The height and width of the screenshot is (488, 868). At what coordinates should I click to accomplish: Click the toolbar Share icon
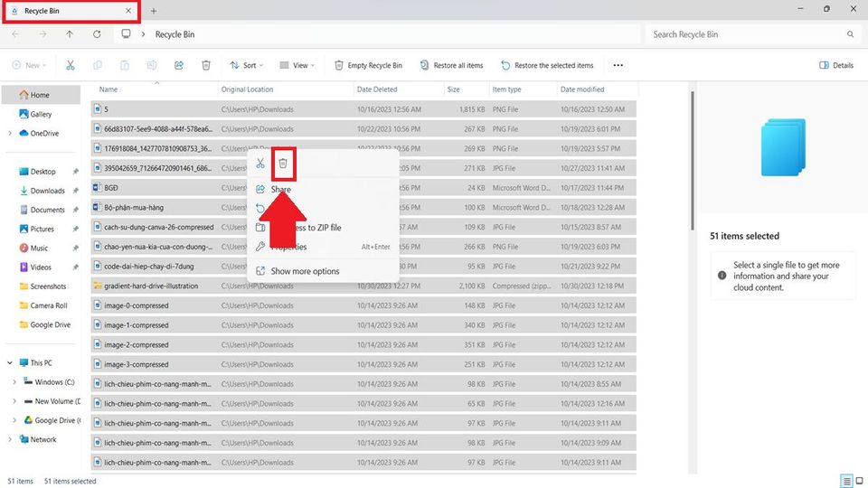[179, 65]
